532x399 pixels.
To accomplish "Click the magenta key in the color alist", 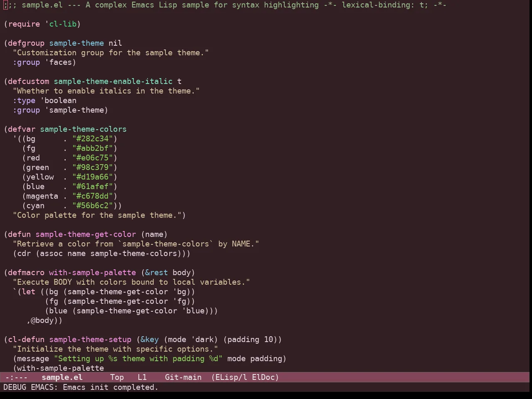I will pyautogui.click(x=42, y=196).
